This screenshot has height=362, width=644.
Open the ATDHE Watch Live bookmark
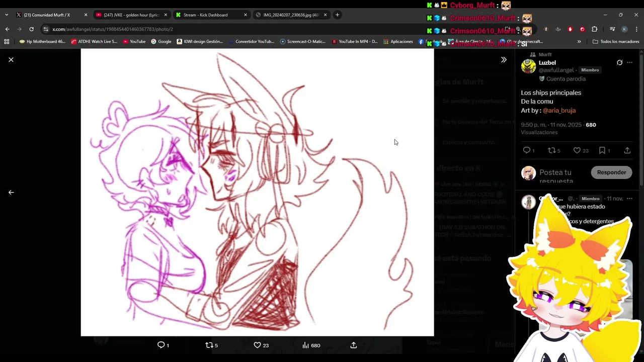point(94,41)
